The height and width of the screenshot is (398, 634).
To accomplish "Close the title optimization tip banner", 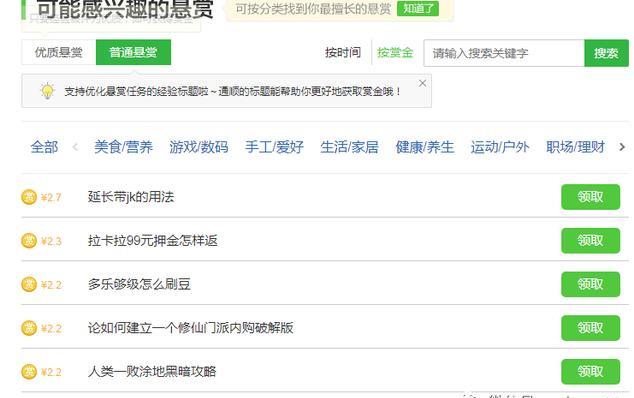I will [x=423, y=83].
